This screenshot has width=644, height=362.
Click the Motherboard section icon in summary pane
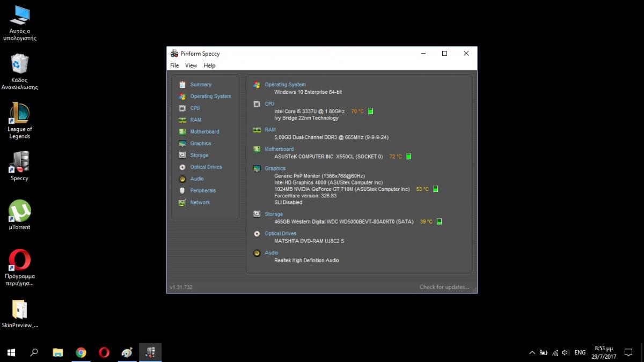pyautogui.click(x=257, y=149)
